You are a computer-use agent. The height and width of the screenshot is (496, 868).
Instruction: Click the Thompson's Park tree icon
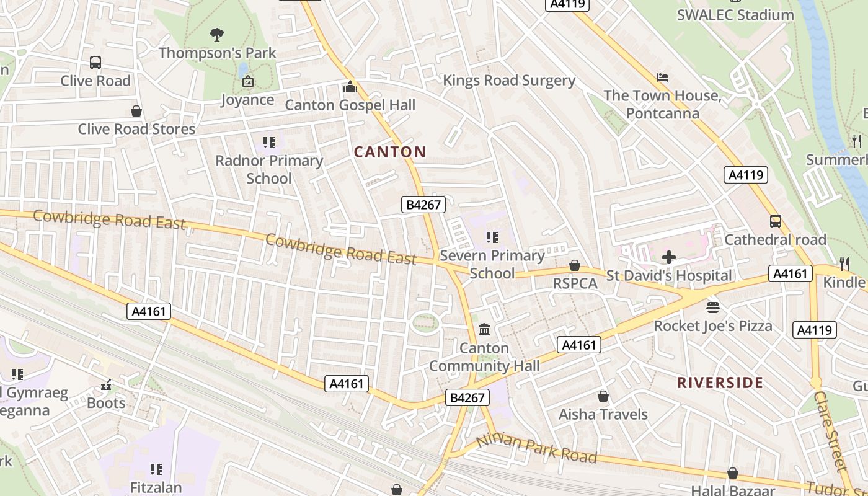[x=217, y=35]
